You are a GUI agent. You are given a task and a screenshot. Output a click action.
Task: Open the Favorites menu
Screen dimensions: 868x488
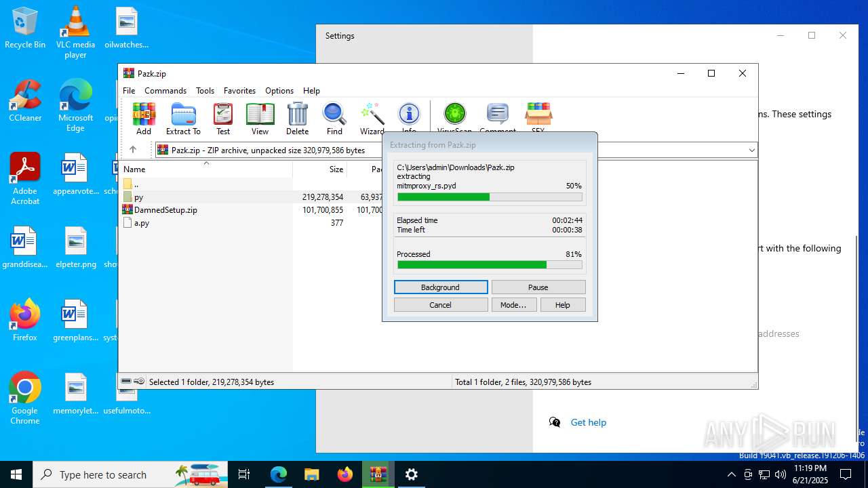[239, 90]
